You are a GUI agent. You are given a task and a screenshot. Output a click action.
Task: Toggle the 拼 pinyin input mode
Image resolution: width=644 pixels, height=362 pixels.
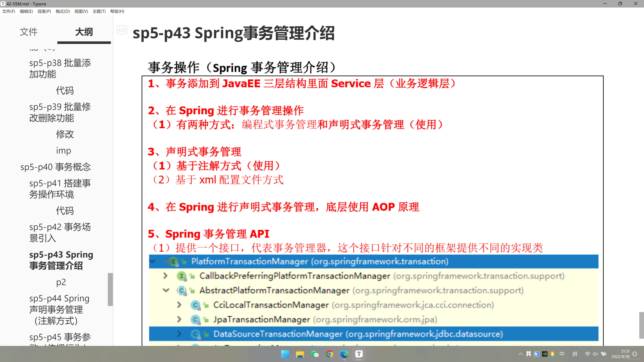tap(575, 354)
